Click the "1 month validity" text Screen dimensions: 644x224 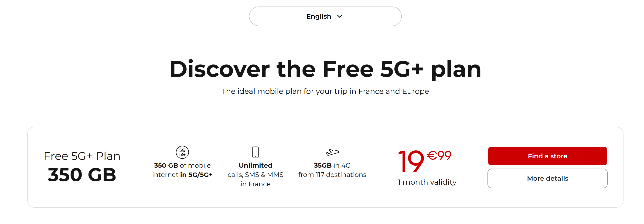(427, 182)
